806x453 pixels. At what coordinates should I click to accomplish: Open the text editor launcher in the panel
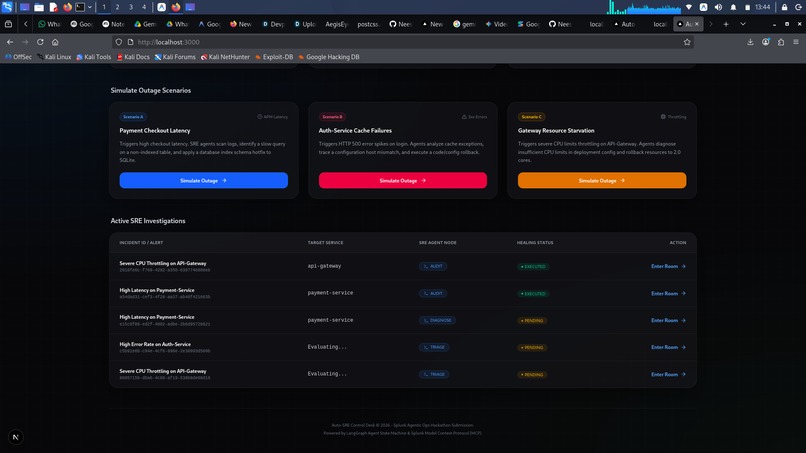[x=53, y=7]
